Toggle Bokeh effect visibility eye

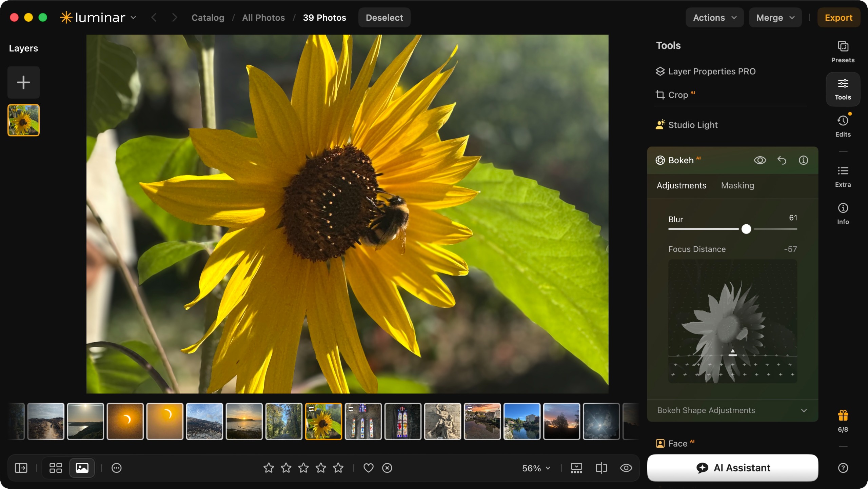[x=760, y=160]
